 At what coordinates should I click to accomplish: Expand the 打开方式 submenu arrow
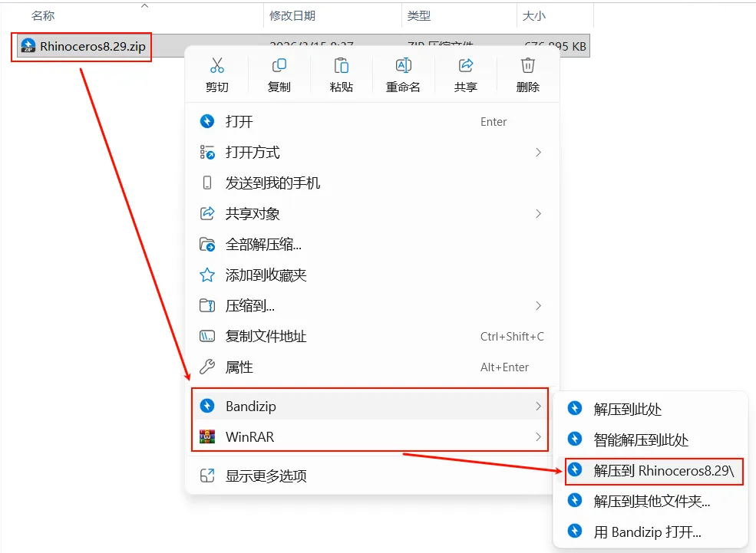(x=539, y=152)
